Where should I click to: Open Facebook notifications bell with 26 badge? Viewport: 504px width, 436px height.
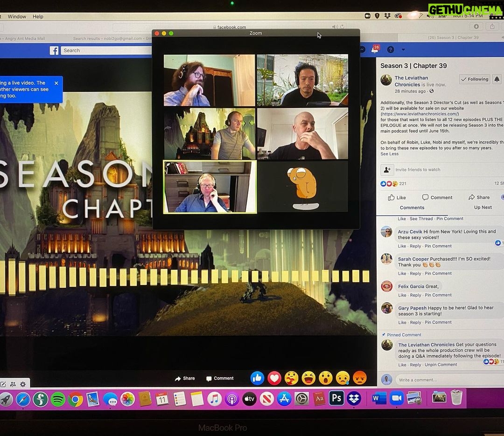(375, 49)
